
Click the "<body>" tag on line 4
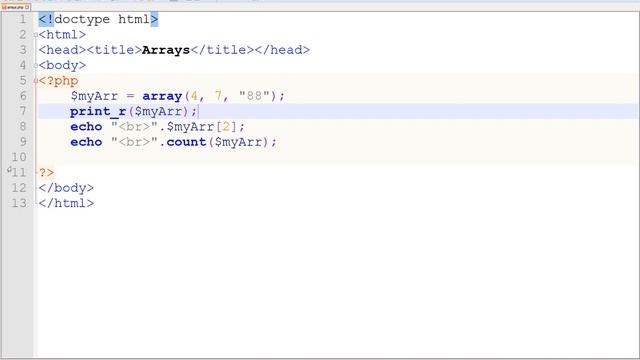pyautogui.click(x=62, y=65)
